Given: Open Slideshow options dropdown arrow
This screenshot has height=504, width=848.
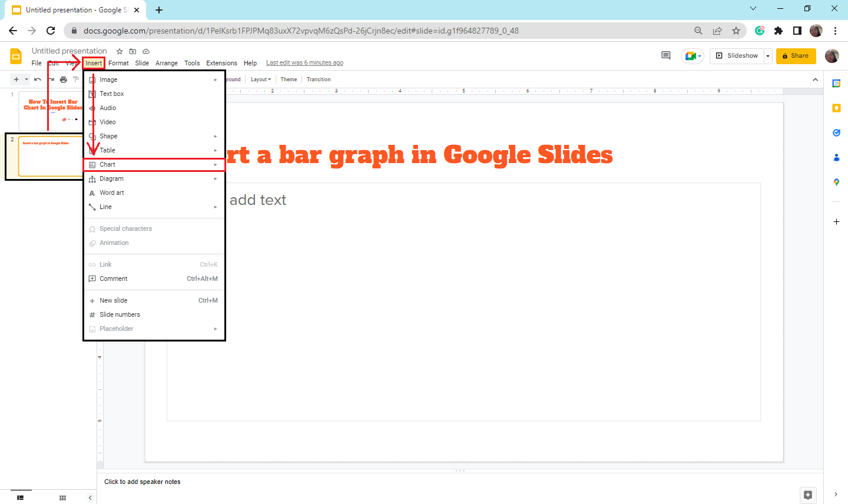Looking at the screenshot, I should coord(768,56).
